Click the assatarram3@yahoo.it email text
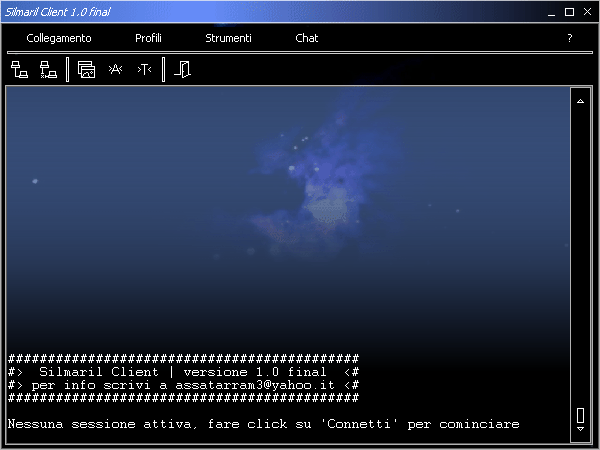This screenshot has height=450, width=600. [255, 385]
